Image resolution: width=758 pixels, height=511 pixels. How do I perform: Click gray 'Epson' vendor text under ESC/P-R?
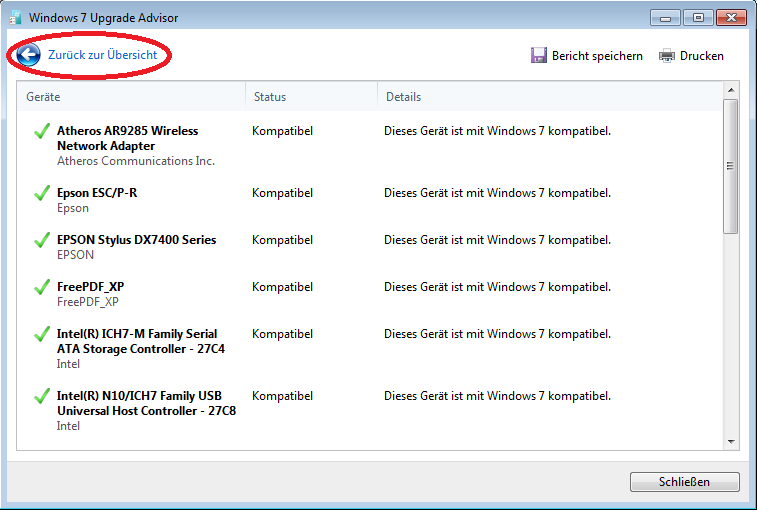[x=73, y=208]
